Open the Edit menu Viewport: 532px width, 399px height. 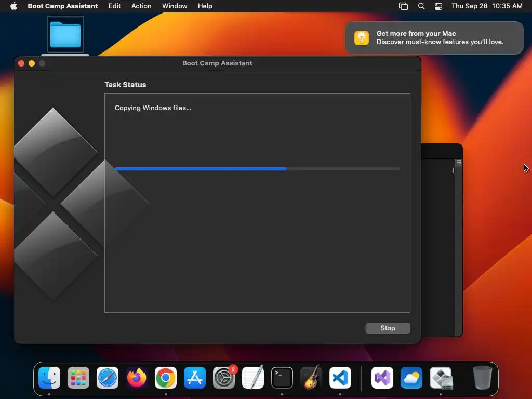point(114,6)
